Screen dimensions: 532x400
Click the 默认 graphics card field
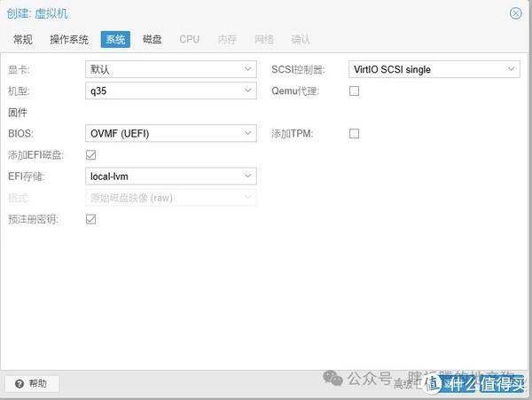pyautogui.click(x=170, y=69)
